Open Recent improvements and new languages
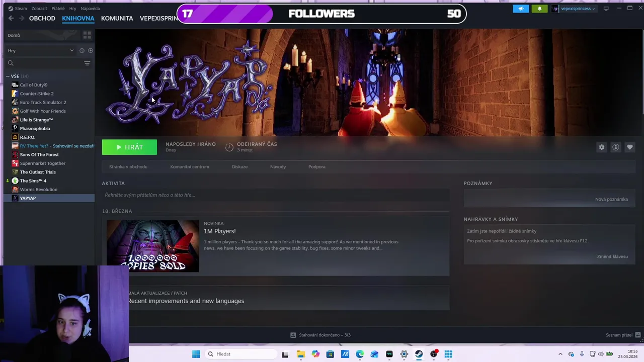This screenshot has height=362, width=644. pos(186,301)
